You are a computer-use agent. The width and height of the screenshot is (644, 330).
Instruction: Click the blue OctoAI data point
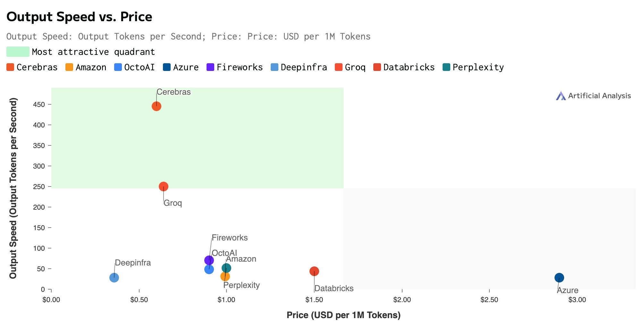tap(209, 269)
